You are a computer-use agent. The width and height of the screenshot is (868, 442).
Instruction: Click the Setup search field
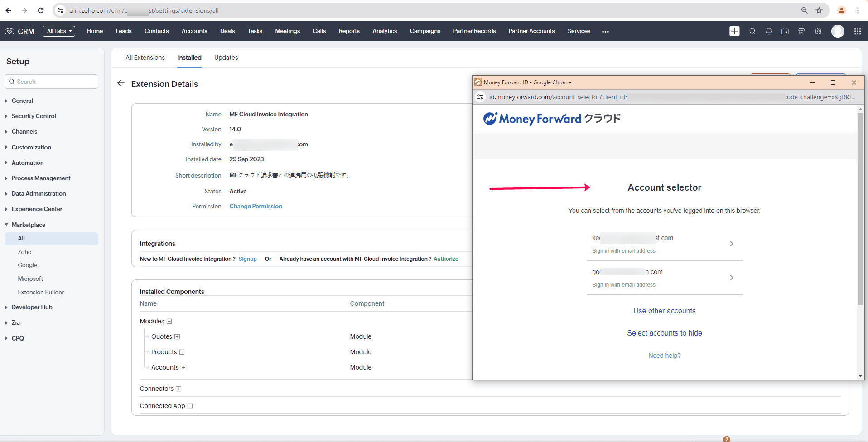[x=52, y=82]
